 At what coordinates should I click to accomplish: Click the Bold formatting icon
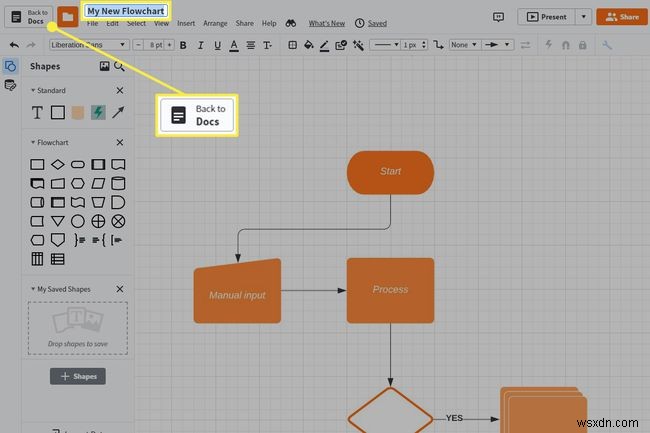(x=183, y=45)
